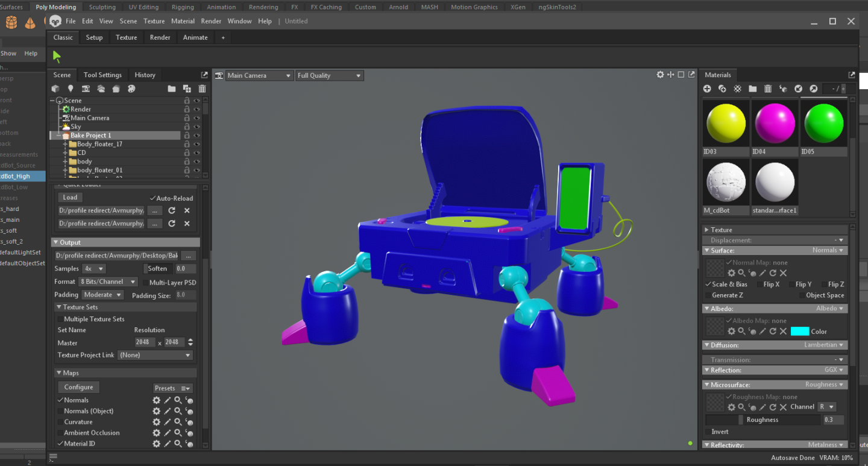Open Samples 4x dropdown
Viewport: 868px width, 466px height.
[x=94, y=269]
